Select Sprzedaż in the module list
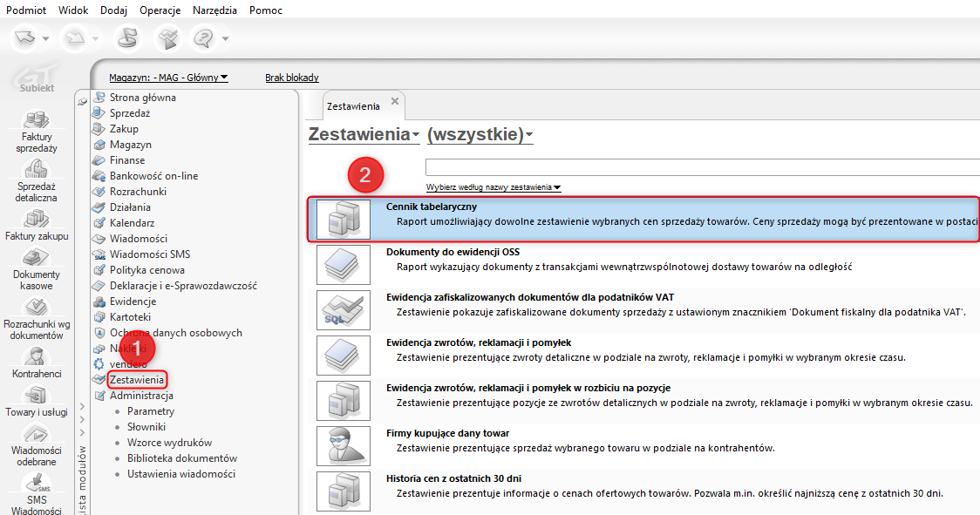The height and width of the screenshot is (515, 980). pyautogui.click(x=130, y=113)
